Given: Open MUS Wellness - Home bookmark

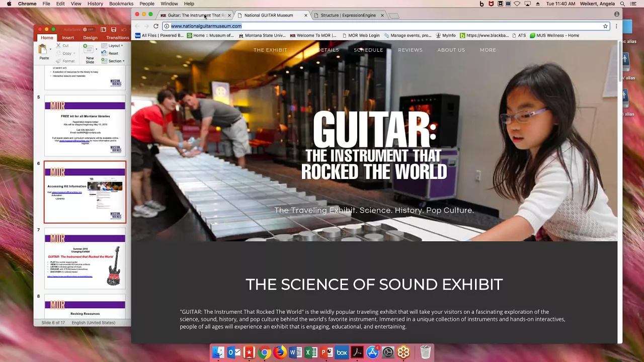Looking at the screenshot, I should (x=554, y=35).
